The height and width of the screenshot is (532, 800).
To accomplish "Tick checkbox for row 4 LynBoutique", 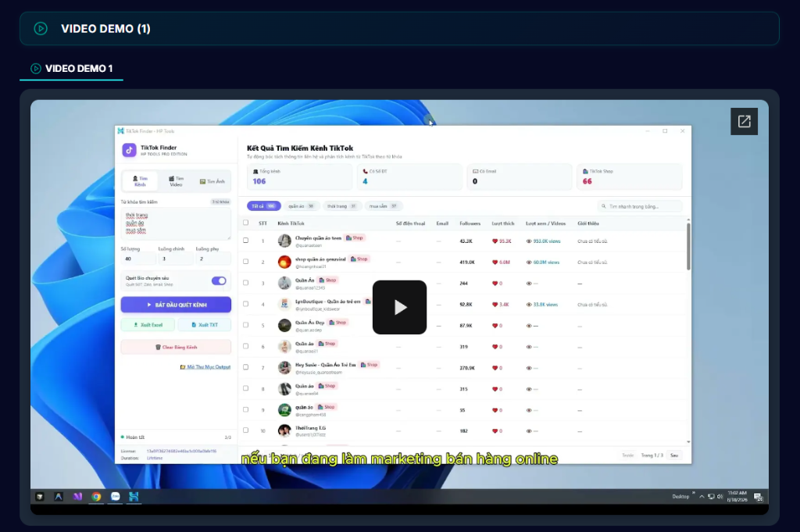I will [246, 303].
